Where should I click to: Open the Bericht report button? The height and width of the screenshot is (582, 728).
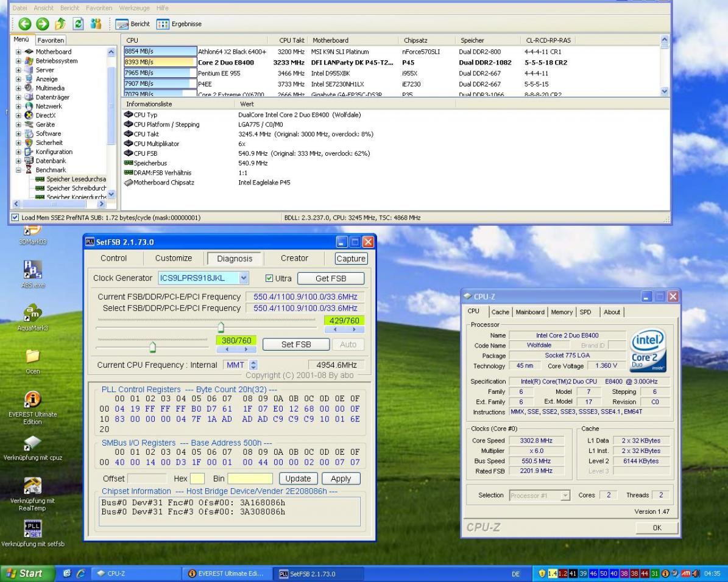133,24
